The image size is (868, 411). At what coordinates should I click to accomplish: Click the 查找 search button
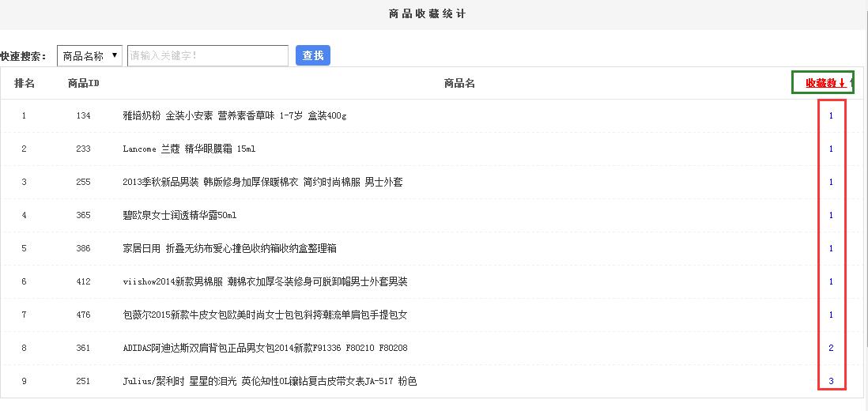[x=313, y=55]
